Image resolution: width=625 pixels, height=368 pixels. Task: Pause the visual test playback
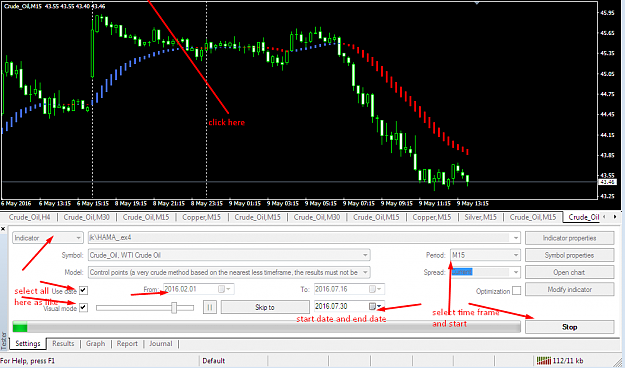click(210, 307)
